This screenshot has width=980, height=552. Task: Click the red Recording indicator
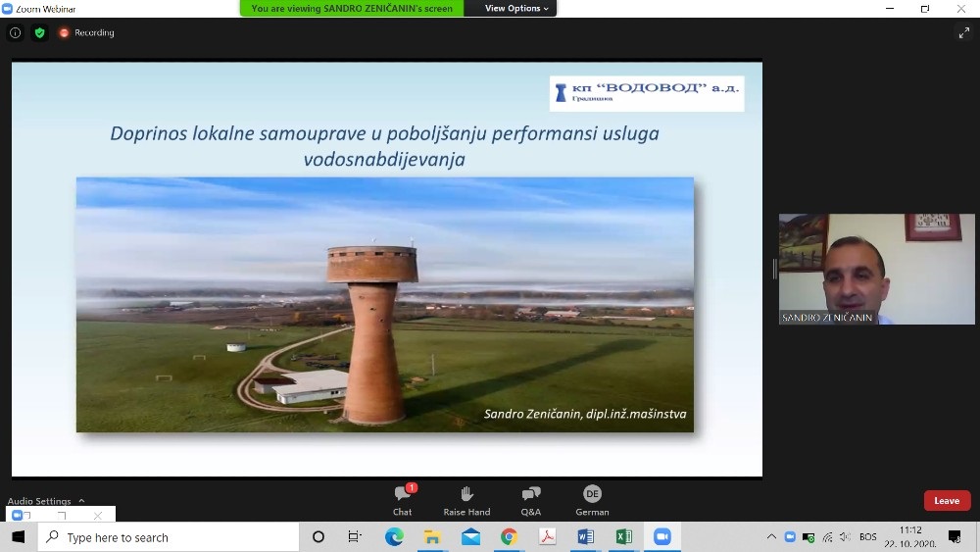[x=86, y=32]
